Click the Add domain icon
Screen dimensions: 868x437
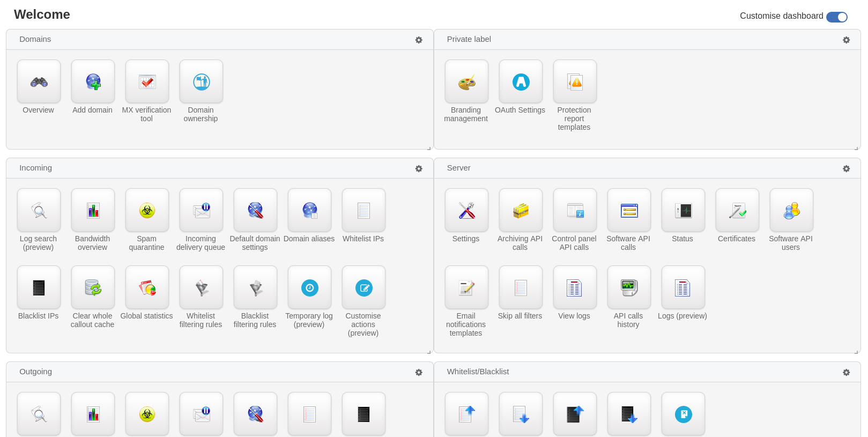point(93,82)
